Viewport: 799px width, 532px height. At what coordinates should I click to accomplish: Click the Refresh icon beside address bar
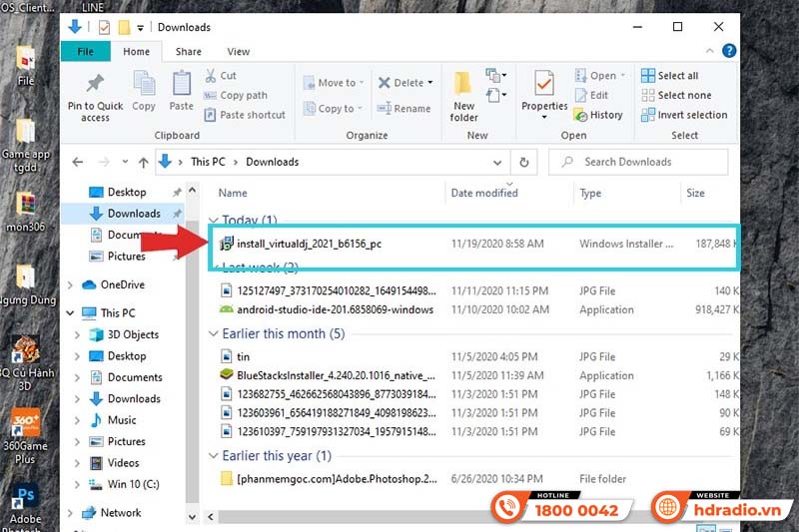click(x=524, y=162)
